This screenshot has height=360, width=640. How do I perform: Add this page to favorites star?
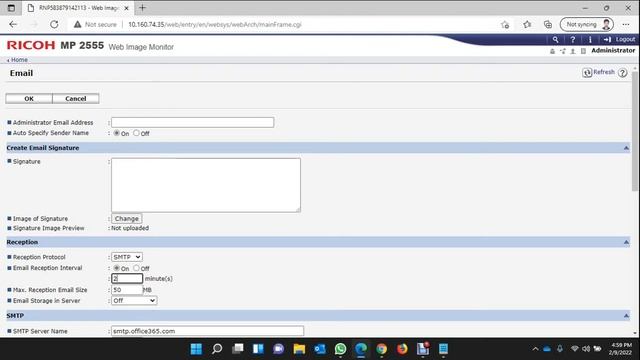tap(505, 24)
